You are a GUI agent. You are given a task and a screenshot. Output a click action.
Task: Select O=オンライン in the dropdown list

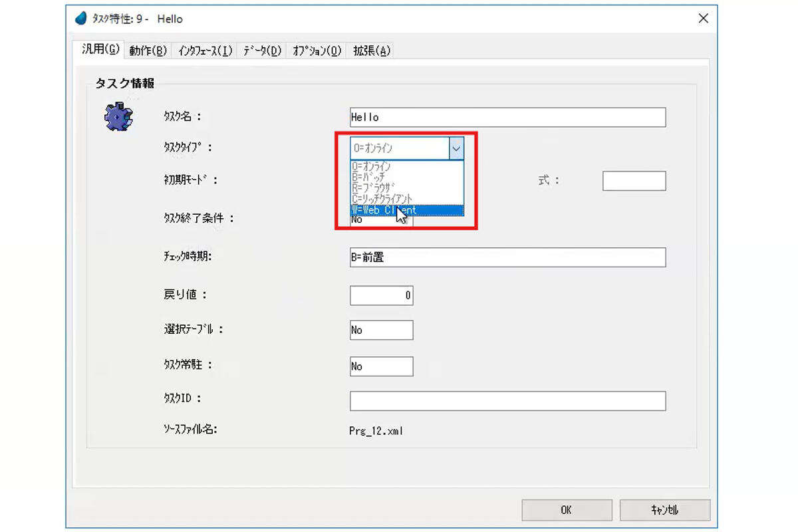406,166
